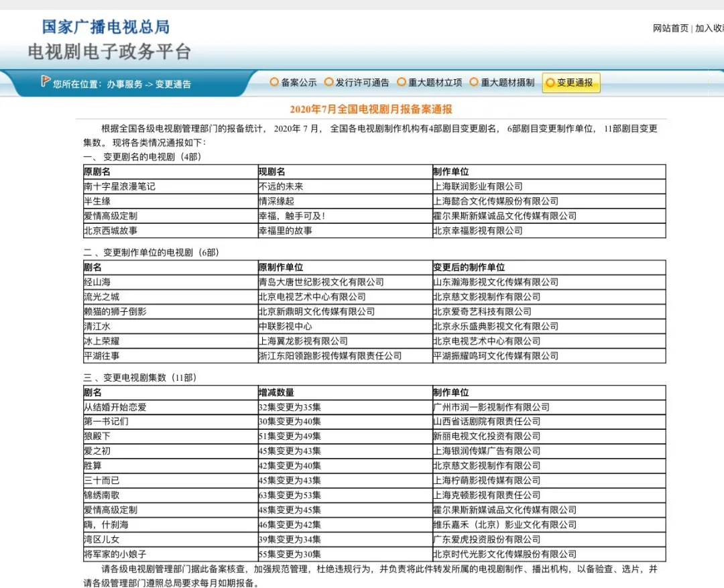
Task: Click the 中联影视中心 cell
Action: click(x=345, y=327)
